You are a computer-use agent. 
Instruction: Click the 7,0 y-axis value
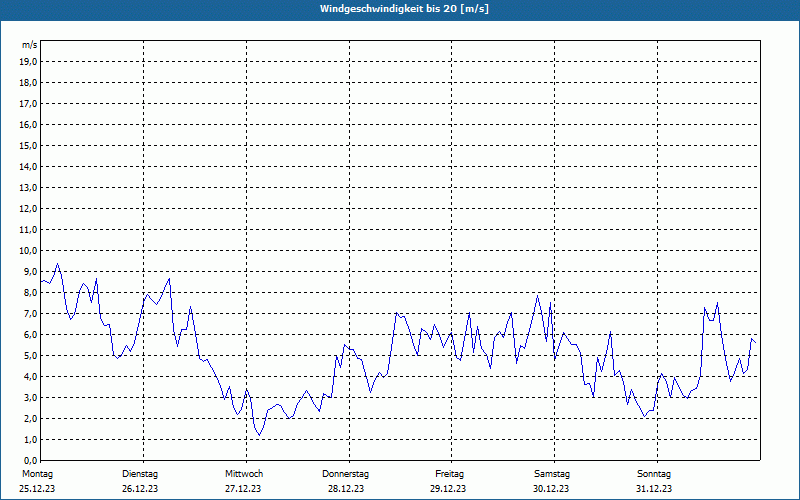pos(30,313)
